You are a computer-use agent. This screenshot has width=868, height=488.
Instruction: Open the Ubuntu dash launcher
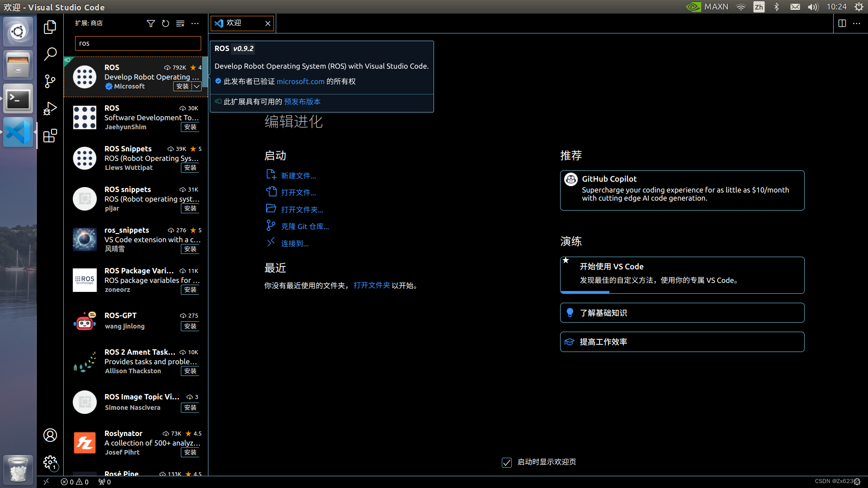[18, 32]
